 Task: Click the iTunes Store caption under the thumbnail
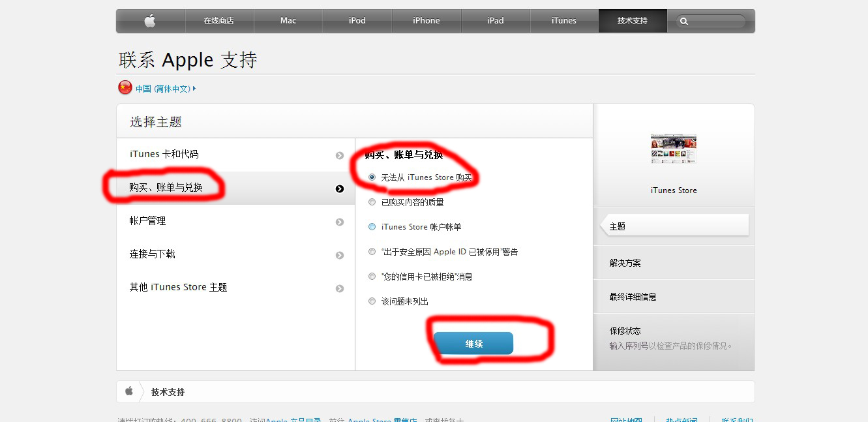tap(674, 190)
